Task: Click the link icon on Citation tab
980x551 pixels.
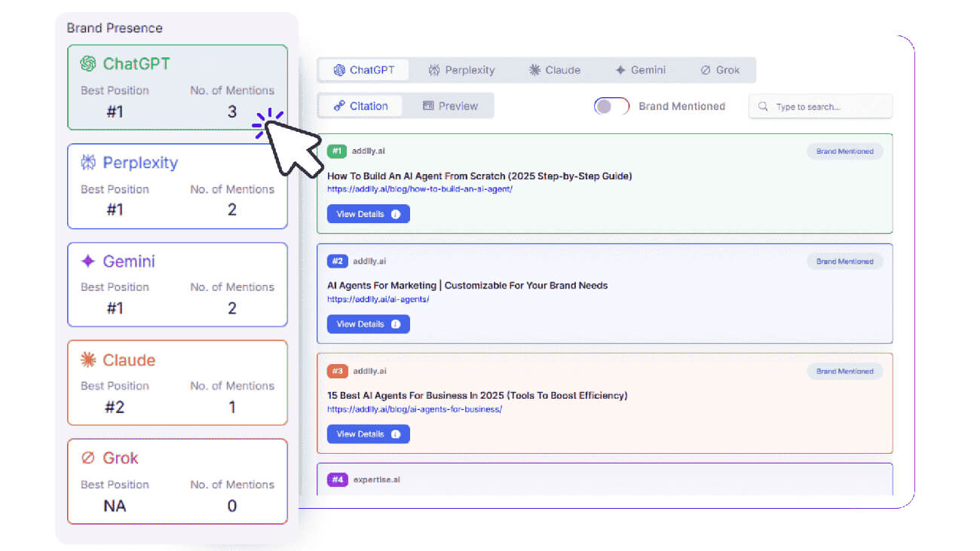Action: click(339, 106)
